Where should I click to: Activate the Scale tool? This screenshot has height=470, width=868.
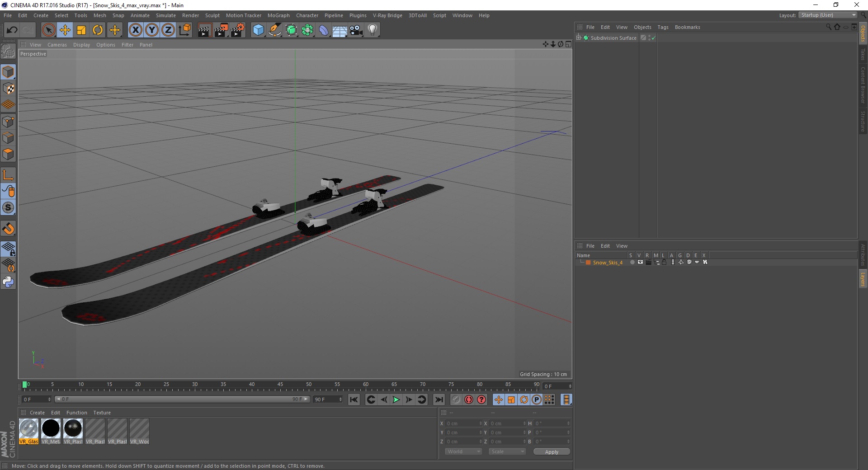81,30
